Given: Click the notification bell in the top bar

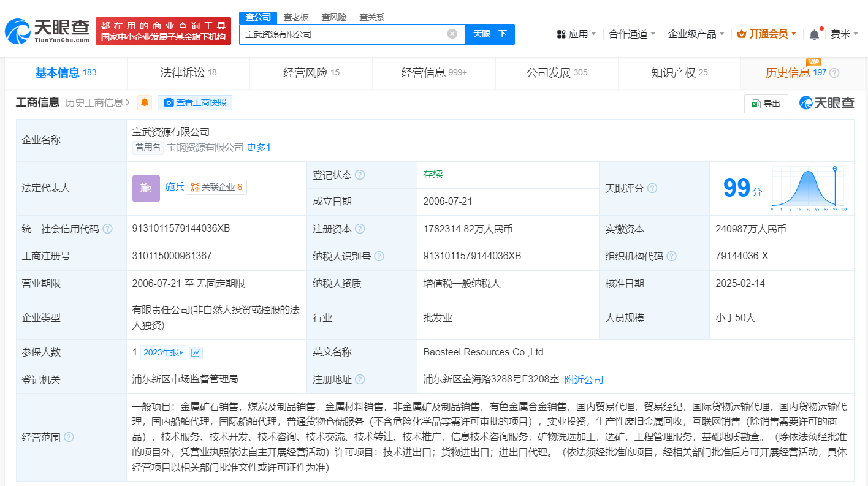Looking at the screenshot, I should click(x=814, y=34).
